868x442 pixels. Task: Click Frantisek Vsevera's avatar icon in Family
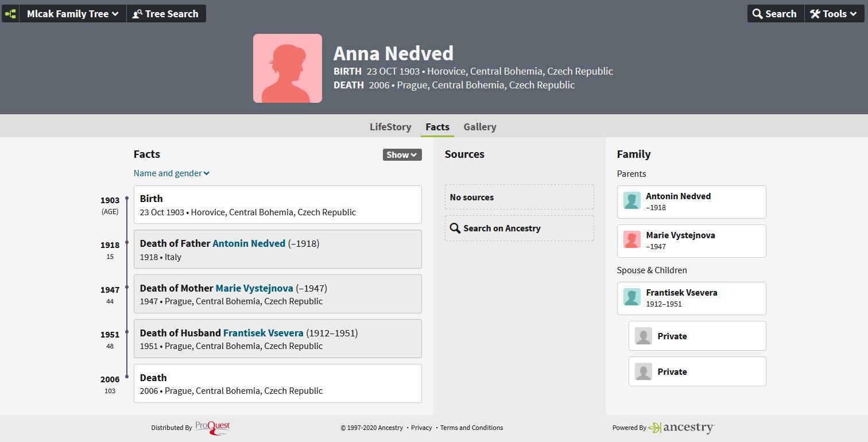632,297
